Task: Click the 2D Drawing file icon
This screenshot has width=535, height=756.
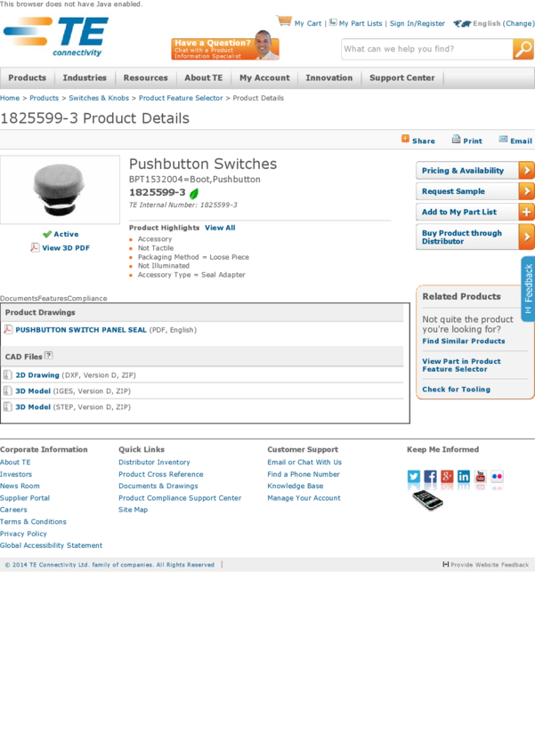Action: (x=8, y=374)
